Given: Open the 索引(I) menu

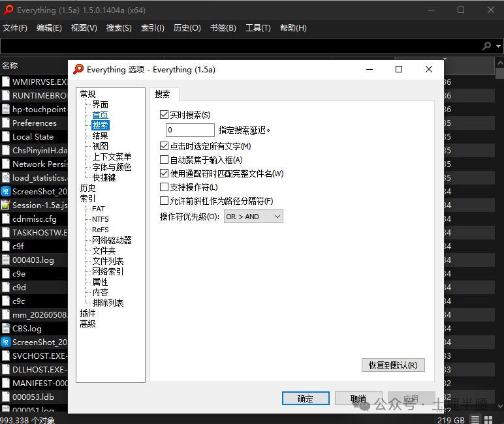Looking at the screenshot, I should [x=152, y=28].
